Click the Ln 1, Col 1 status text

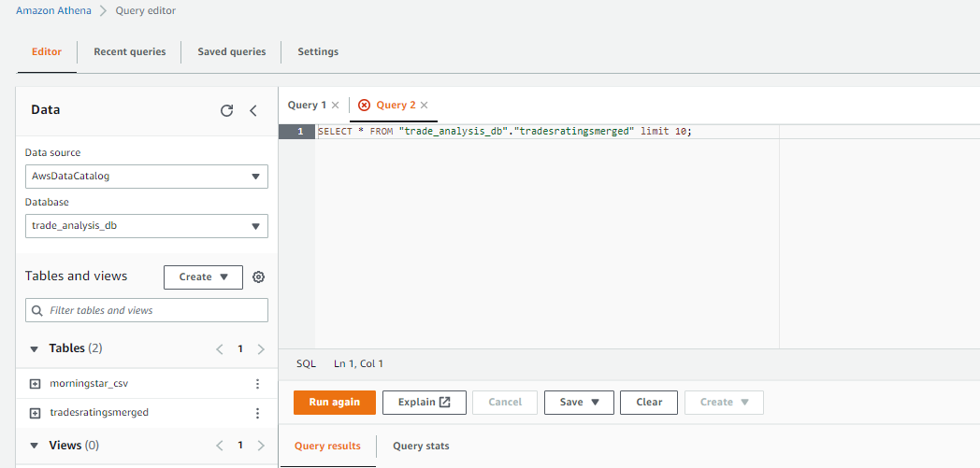[x=359, y=363]
